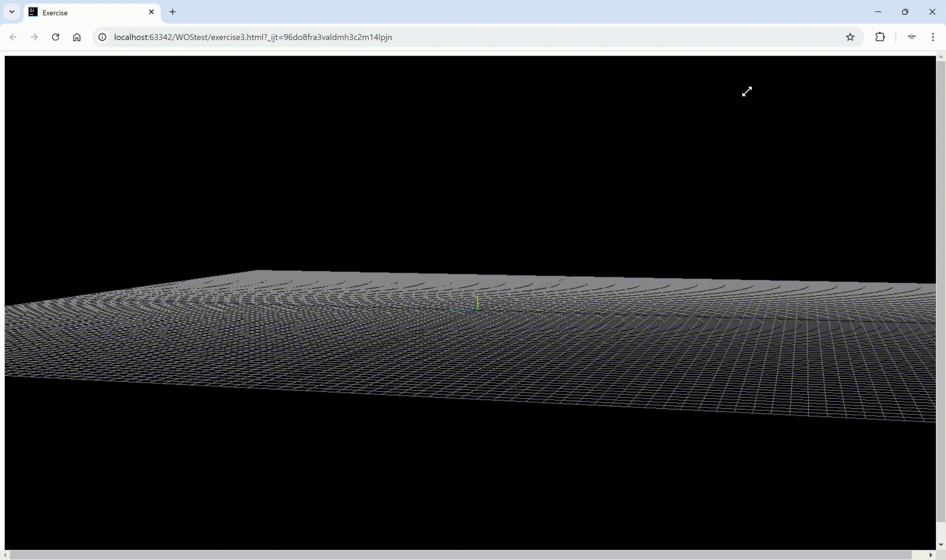
Task: Click the horizontal scrollbar left arrow
Action: [x=5, y=555]
